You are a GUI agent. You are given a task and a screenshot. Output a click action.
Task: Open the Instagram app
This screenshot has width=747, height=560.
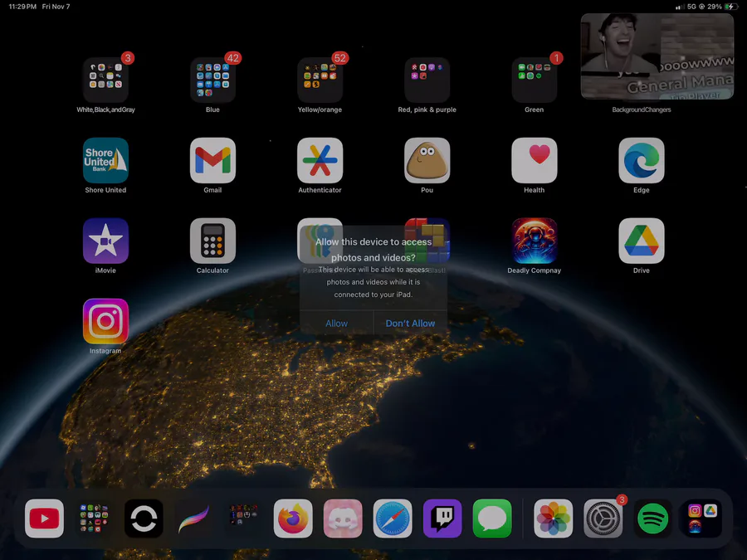[x=105, y=321]
